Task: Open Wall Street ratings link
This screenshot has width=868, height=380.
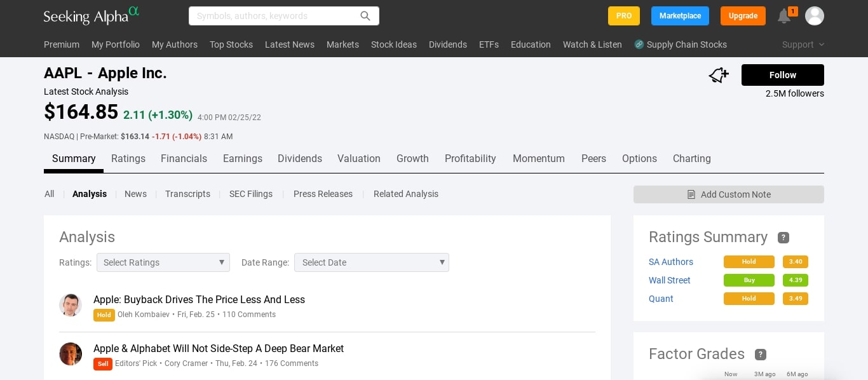Action: pos(669,280)
